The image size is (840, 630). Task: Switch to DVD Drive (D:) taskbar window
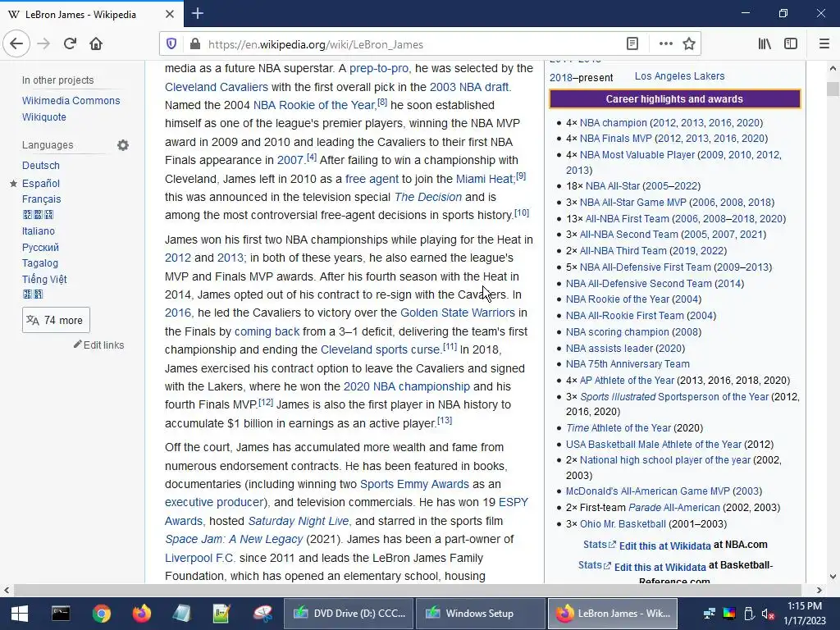point(348,614)
